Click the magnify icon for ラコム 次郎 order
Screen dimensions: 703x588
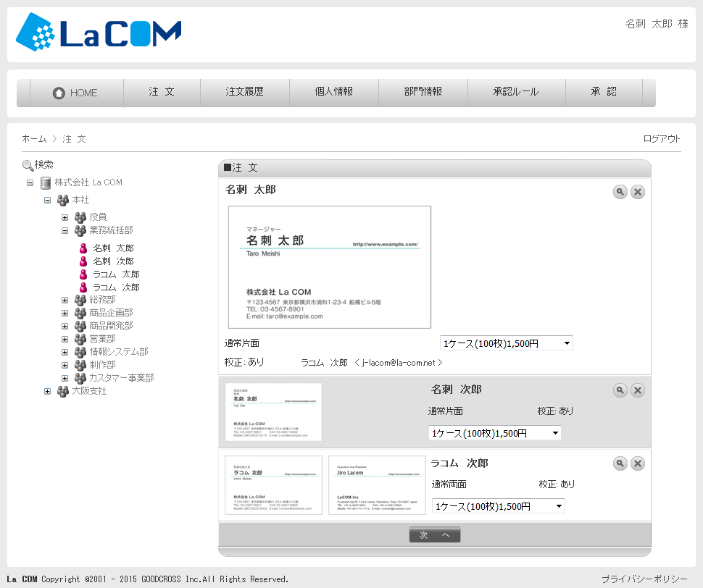tap(620, 463)
